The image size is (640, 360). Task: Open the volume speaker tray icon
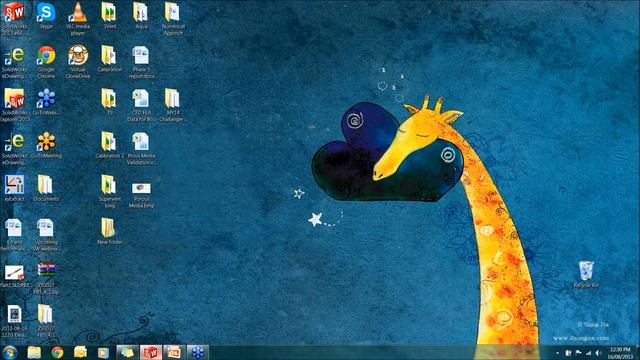(598, 353)
